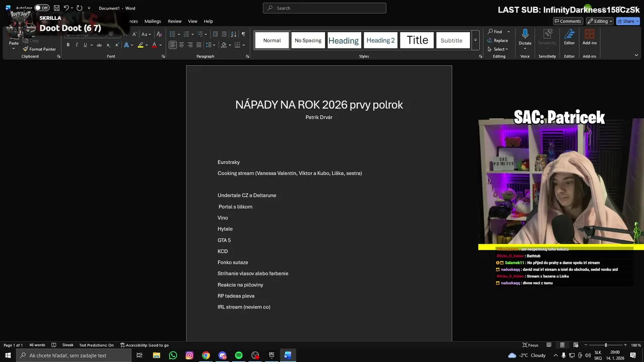This screenshot has height=362, width=644.
Task: Open WhatsApp from the taskbar
Action: pos(173,355)
